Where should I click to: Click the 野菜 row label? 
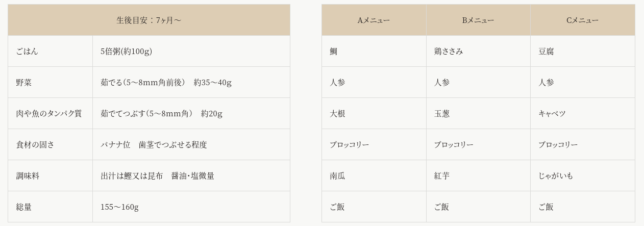[50, 82]
